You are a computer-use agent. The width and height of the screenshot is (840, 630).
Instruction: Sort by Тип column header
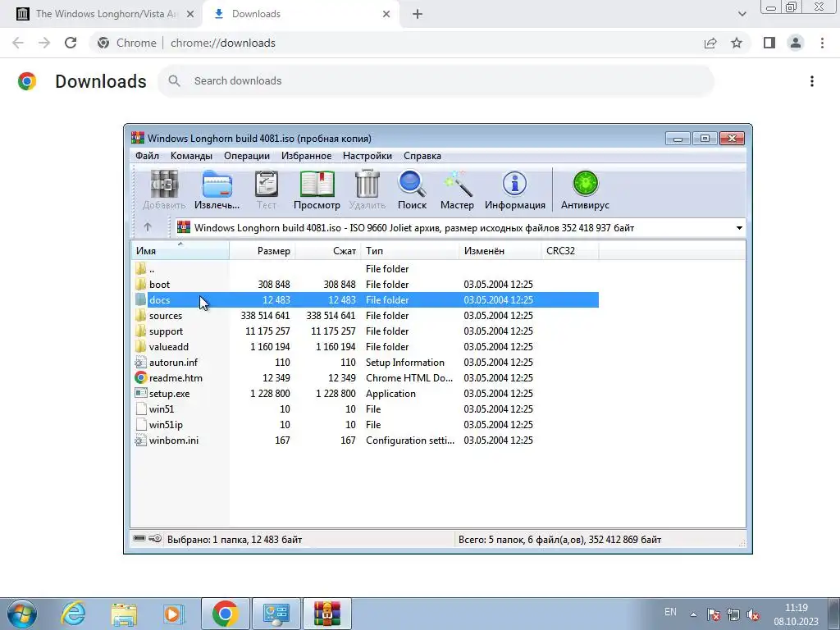coord(410,251)
